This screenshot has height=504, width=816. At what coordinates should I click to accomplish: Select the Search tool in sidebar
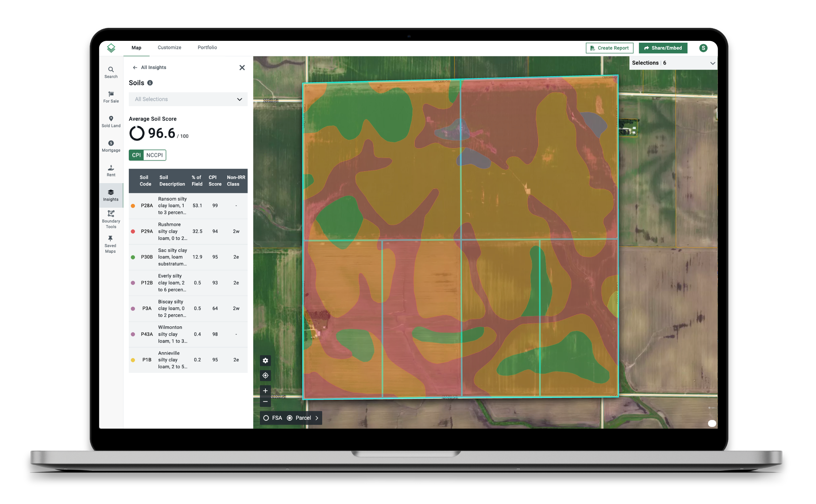click(110, 72)
